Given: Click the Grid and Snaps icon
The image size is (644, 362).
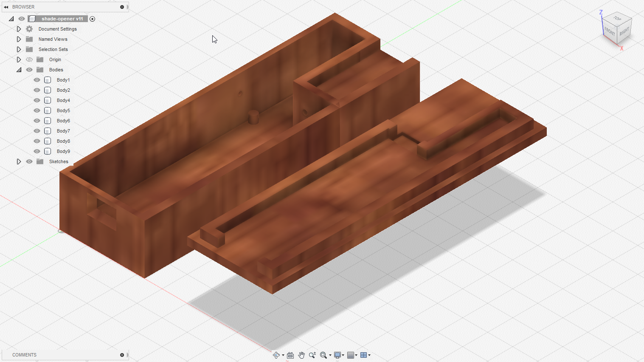Looking at the screenshot, I should tap(351, 355).
